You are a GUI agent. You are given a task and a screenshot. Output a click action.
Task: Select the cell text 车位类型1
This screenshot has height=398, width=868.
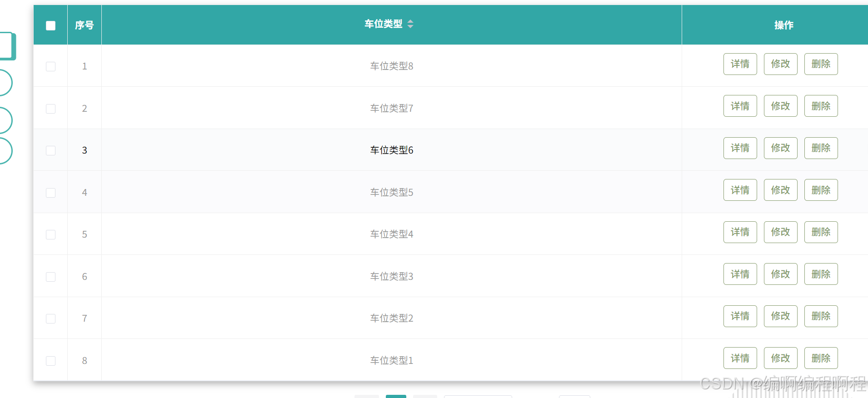coord(392,361)
